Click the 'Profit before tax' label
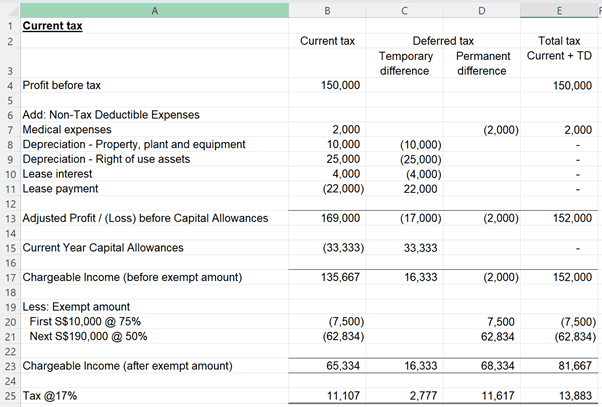Viewport: 602px width, 407px height. coord(61,85)
